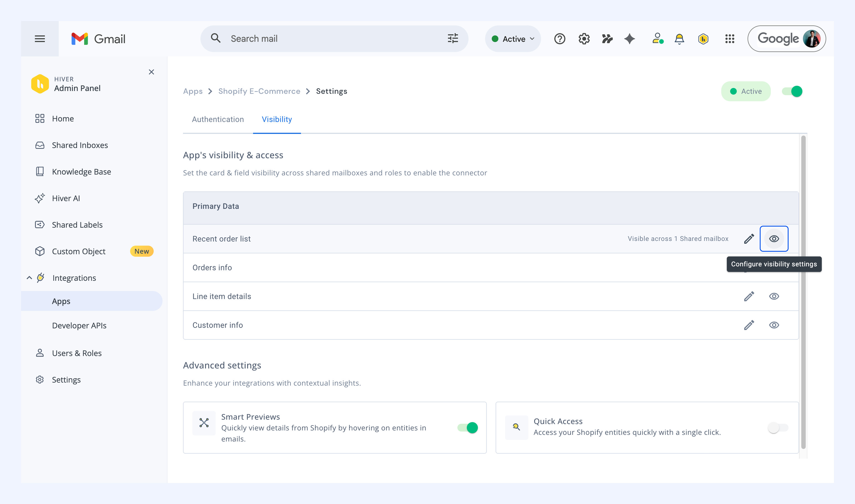This screenshot has width=855, height=504.
Task: Collapse the Integrations section
Action: click(29, 278)
